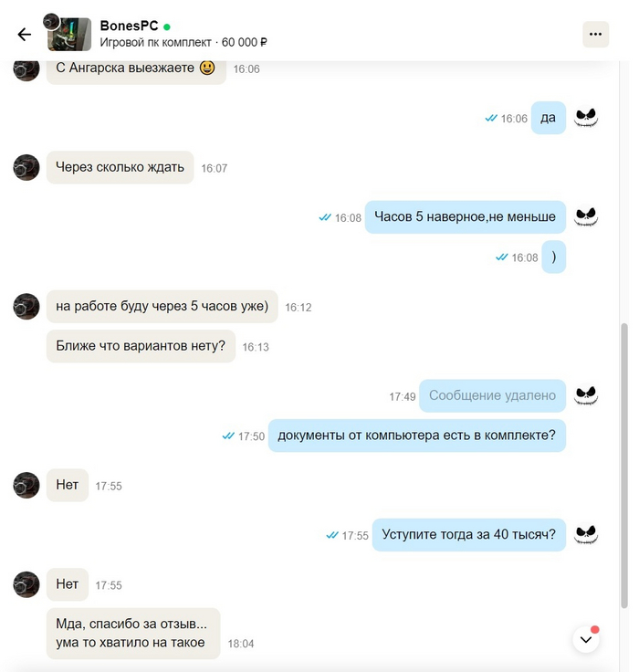639x672 pixels.
Task: Go back using the left arrow
Action: coord(25,35)
